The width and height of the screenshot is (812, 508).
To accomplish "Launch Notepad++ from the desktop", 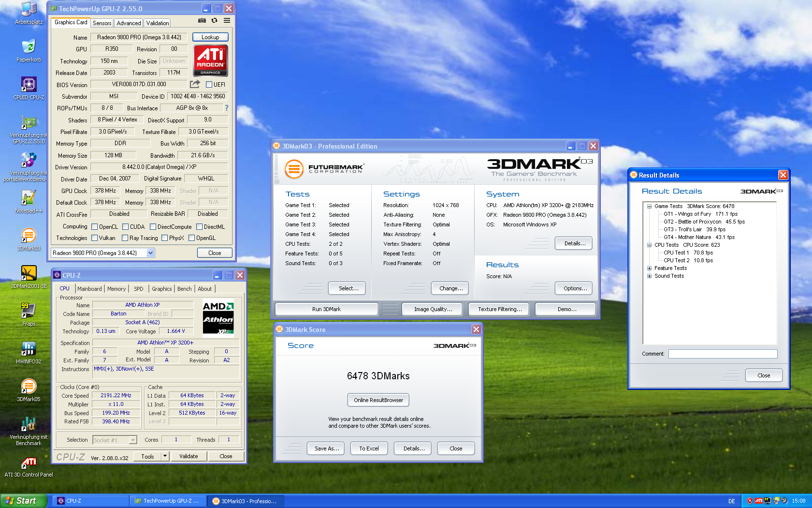I will click(29, 202).
